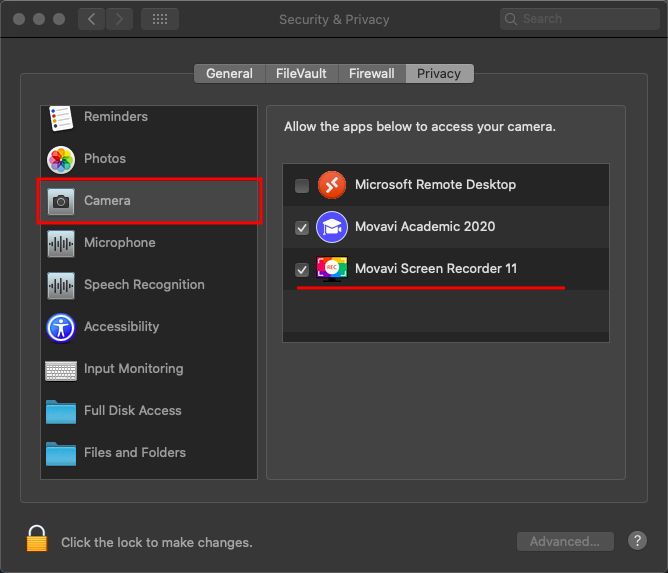Open the Advanced… settings button
This screenshot has height=573, width=668.
pyautogui.click(x=565, y=541)
